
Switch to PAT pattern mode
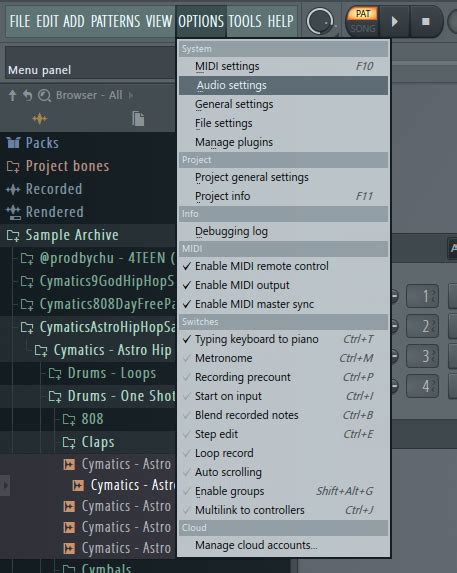(x=363, y=14)
